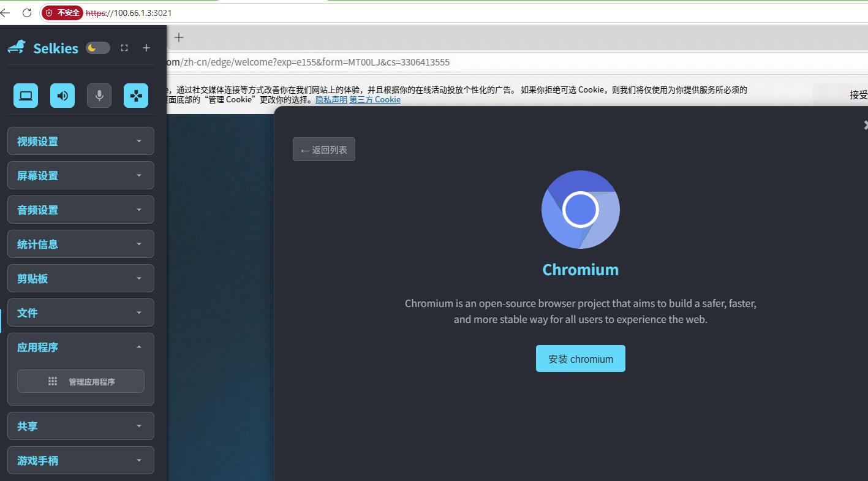Click 返回列表 back button
868x481 pixels.
click(324, 150)
